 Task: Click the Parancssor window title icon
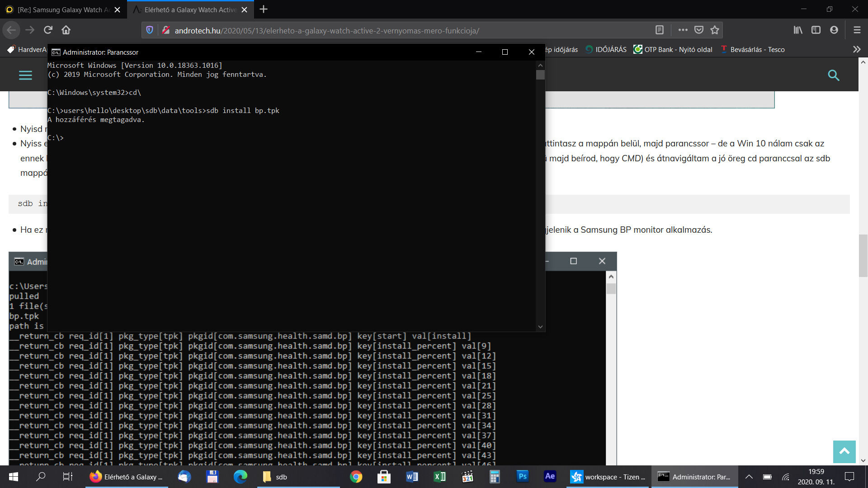click(56, 52)
